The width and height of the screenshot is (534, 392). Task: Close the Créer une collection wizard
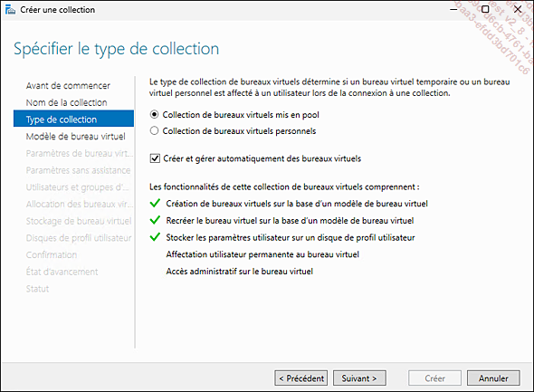[x=518, y=9]
